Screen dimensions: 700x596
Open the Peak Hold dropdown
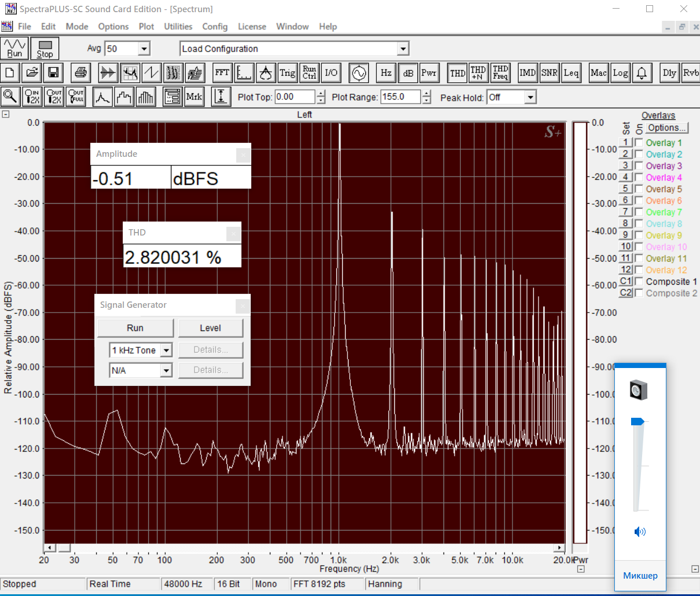coord(530,97)
